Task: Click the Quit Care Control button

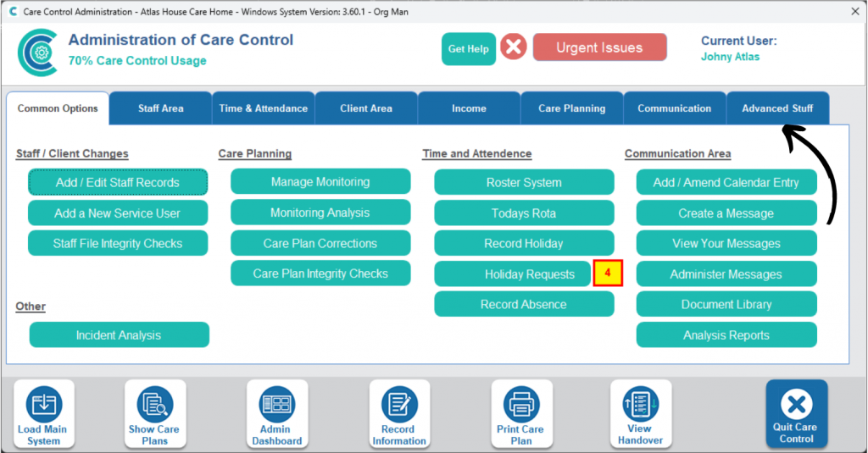Action: (797, 414)
